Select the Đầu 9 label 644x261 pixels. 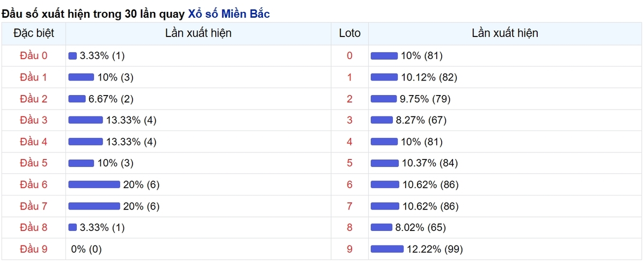click(x=33, y=249)
